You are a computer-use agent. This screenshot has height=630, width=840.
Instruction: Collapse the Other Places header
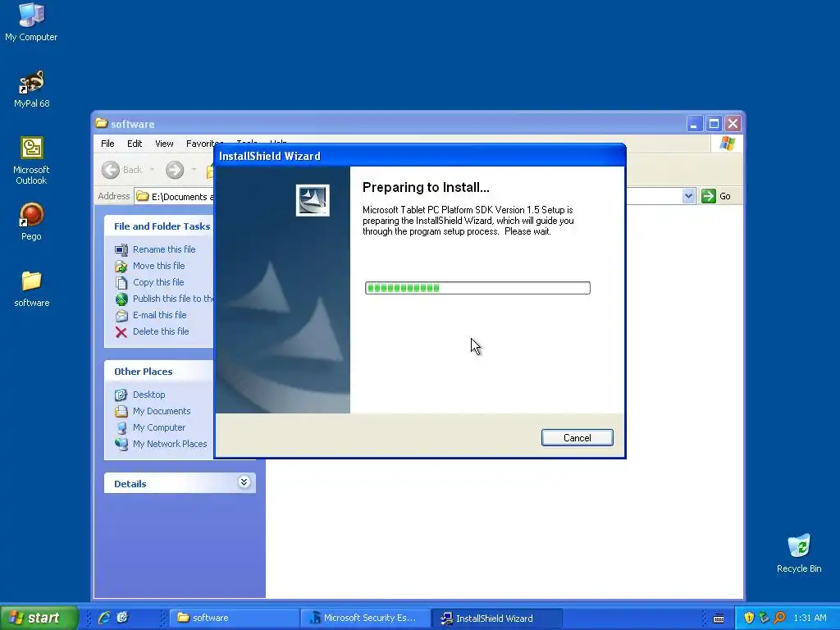pyautogui.click(x=159, y=372)
